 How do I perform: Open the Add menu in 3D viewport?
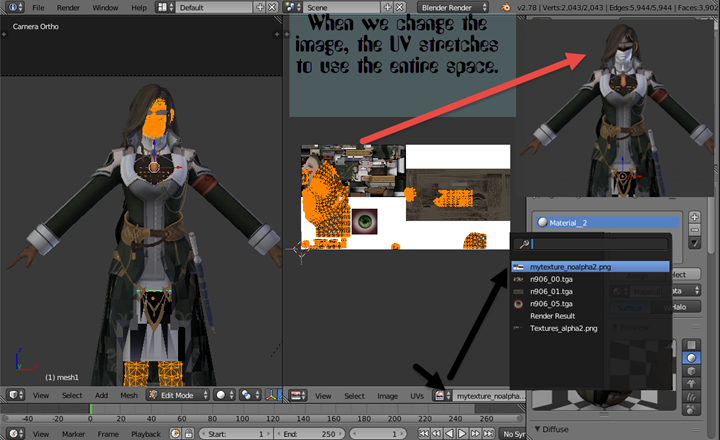click(x=101, y=395)
